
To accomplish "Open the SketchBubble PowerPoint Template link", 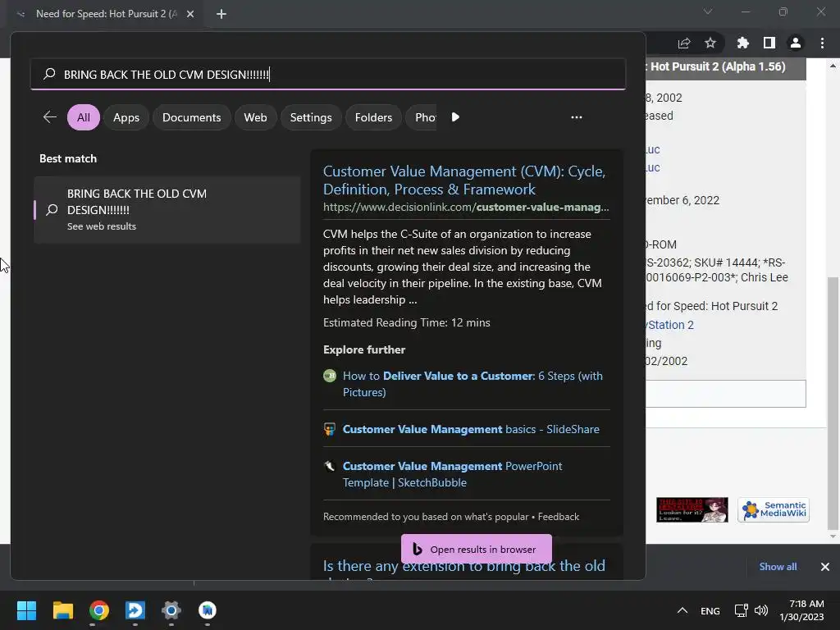I will 452,474.
